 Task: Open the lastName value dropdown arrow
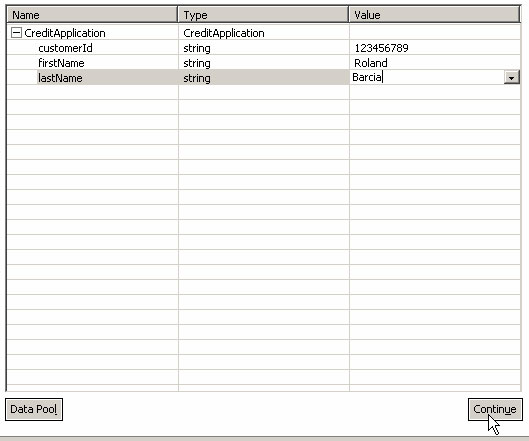[x=511, y=78]
